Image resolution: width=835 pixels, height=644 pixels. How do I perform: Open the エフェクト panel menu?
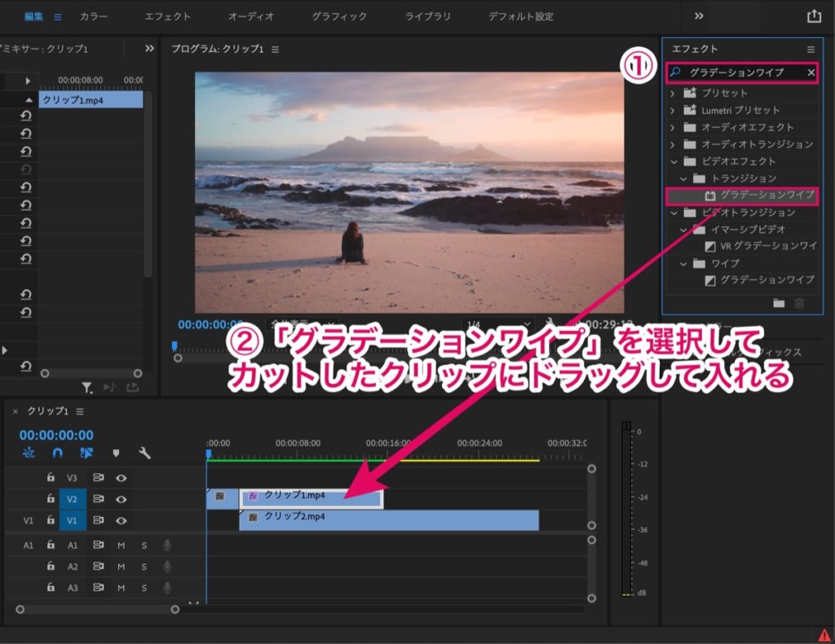(x=811, y=50)
